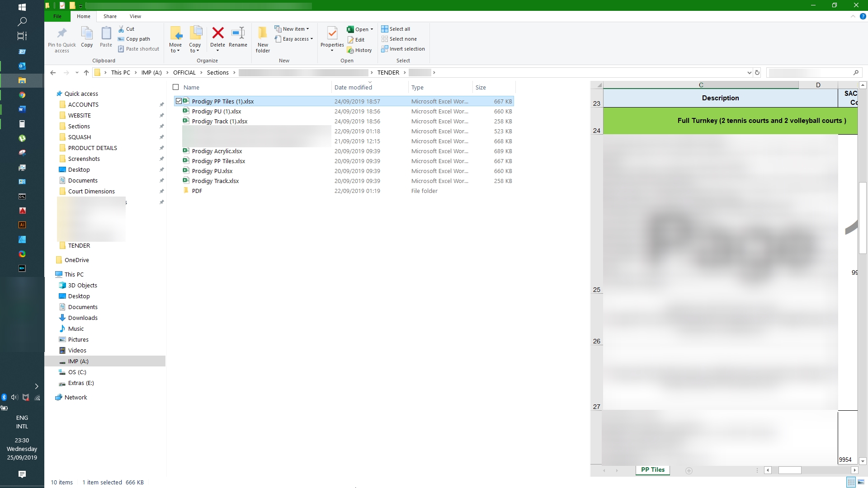Click preview pane vertical scrollbar thumb
This screenshot has height=488, width=868.
coord(863,218)
